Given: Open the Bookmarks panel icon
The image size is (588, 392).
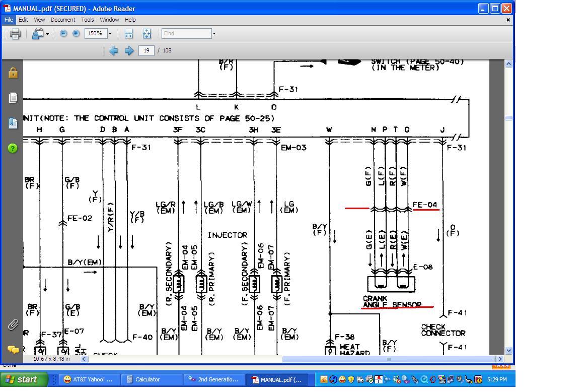Looking at the screenshot, I should tap(13, 123).
